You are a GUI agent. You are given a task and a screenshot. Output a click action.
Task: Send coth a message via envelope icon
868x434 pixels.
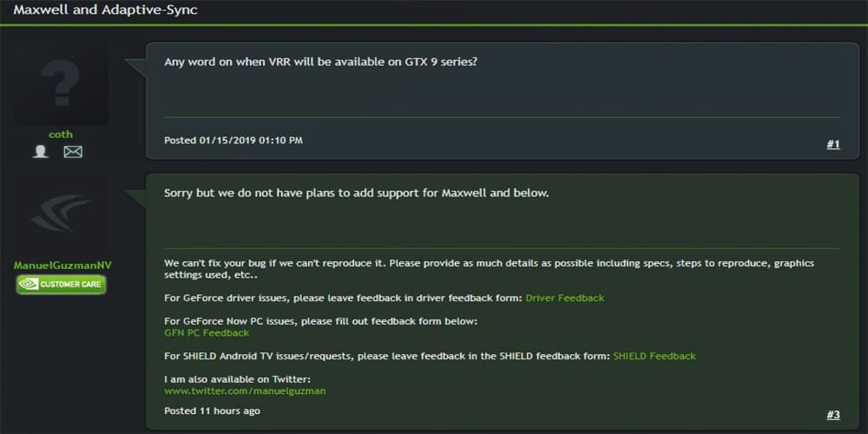pos(73,152)
